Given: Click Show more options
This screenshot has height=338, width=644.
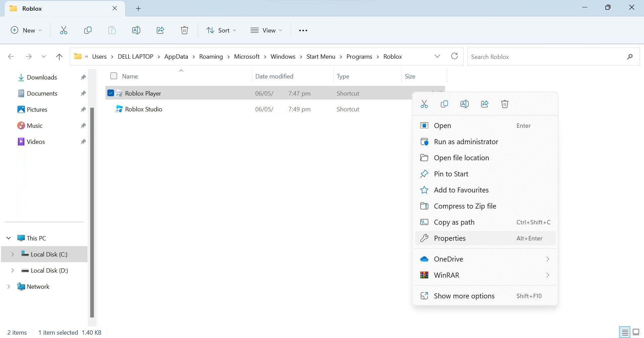Looking at the screenshot, I should [485, 296].
